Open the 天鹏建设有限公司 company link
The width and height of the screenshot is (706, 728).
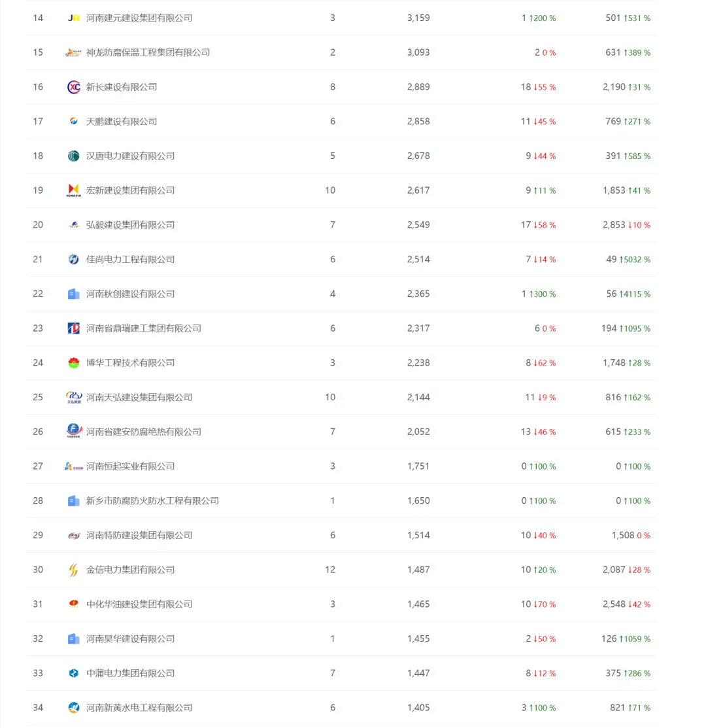pyautogui.click(x=122, y=121)
